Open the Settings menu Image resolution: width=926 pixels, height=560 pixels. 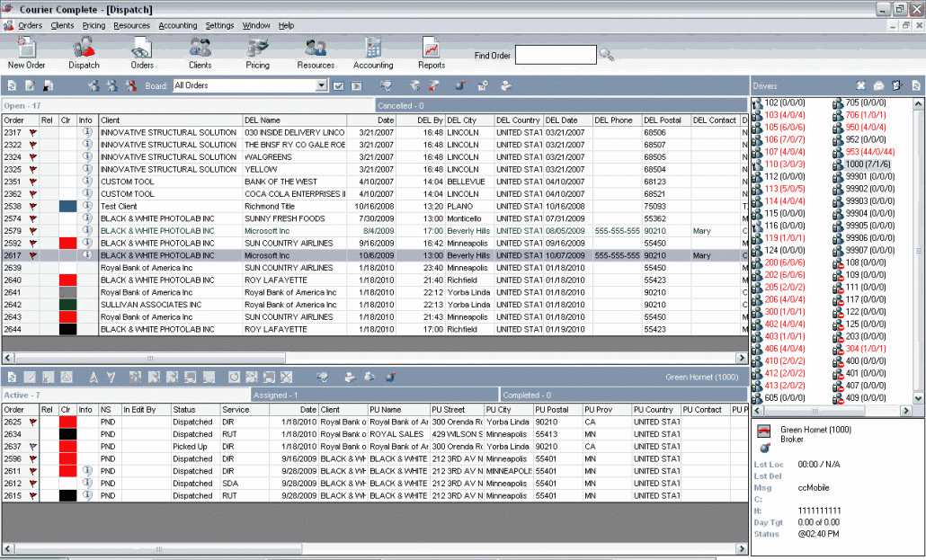pyautogui.click(x=219, y=26)
